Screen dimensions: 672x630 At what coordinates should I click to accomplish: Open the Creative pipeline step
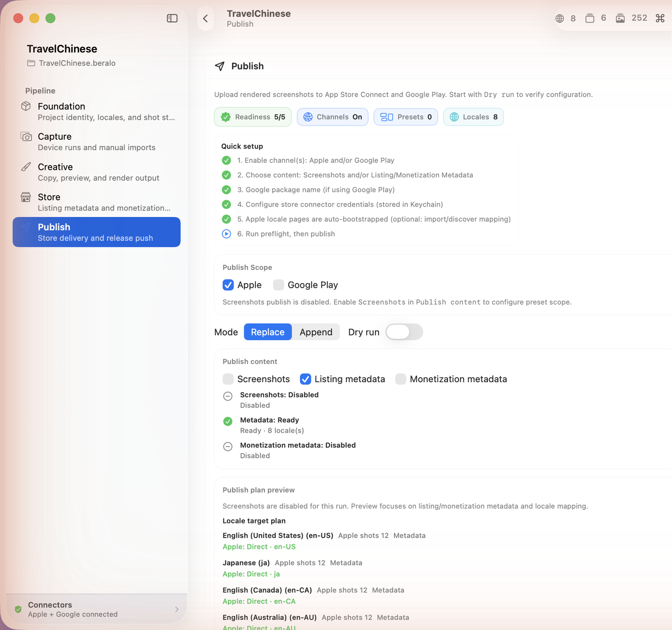[97, 172]
